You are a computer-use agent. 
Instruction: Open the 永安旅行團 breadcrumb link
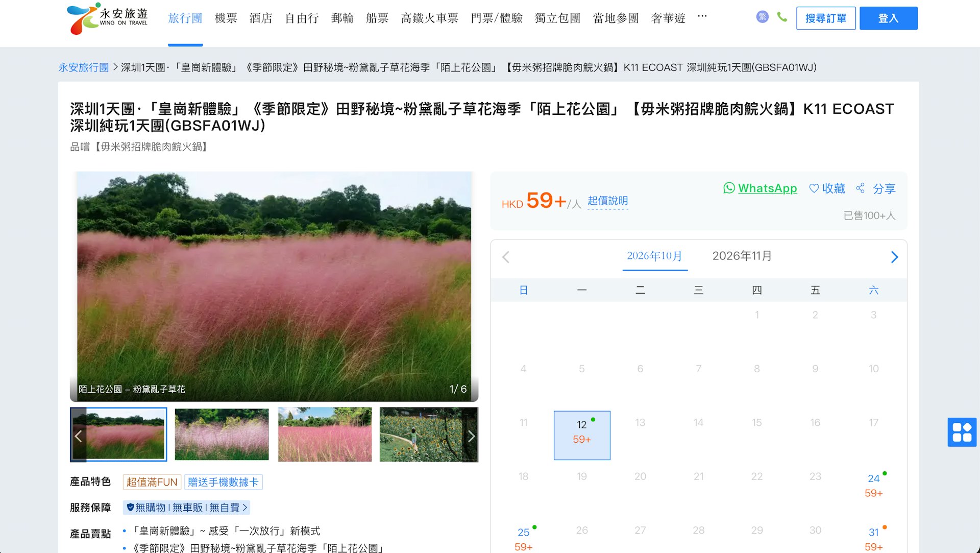pos(84,67)
